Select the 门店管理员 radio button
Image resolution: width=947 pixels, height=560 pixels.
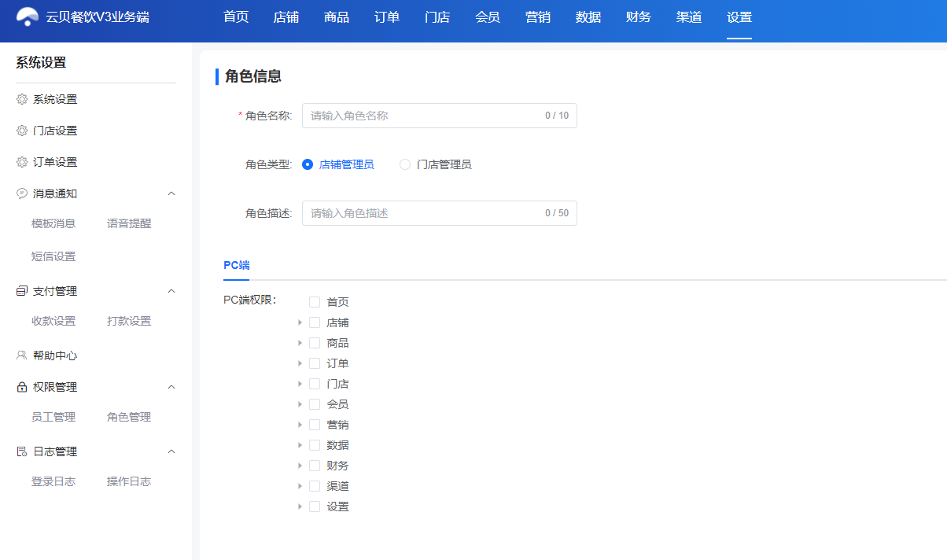coord(405,164)
